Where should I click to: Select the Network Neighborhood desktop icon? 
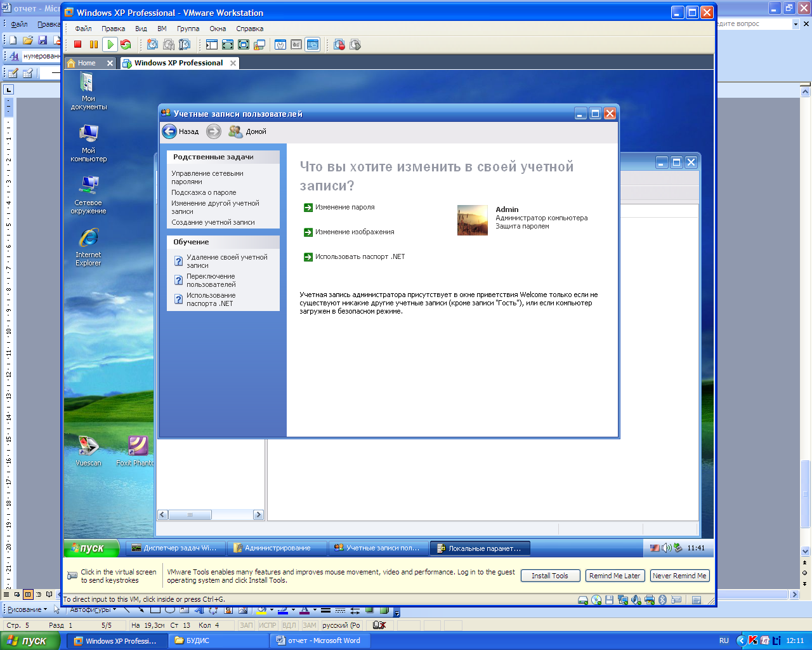point(88,196)
